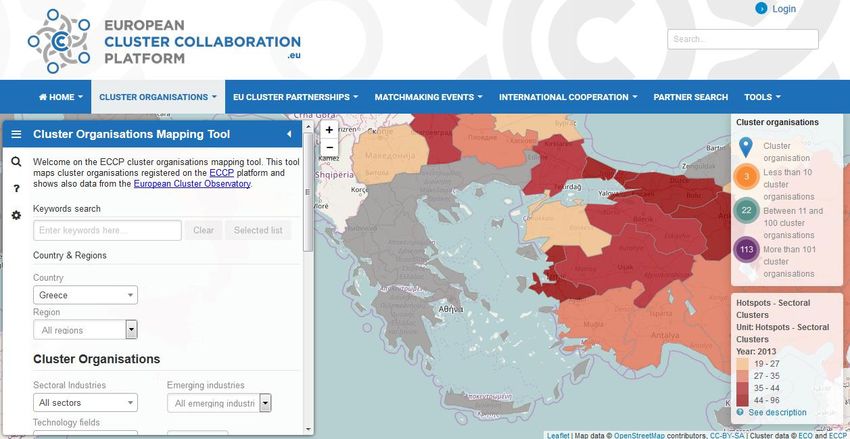Click the Country & Regions heading
This screenshot has height=439, width=850.
point(70,255)
